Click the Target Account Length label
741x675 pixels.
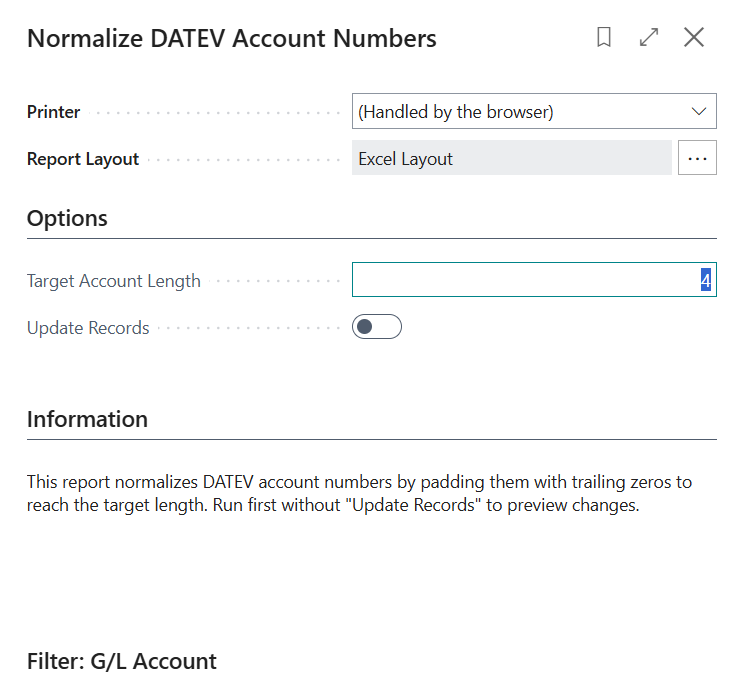[113, 281]
